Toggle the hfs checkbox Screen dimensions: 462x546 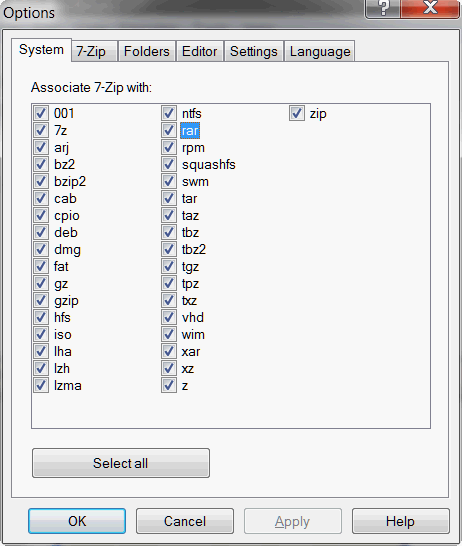click(41, 318)
